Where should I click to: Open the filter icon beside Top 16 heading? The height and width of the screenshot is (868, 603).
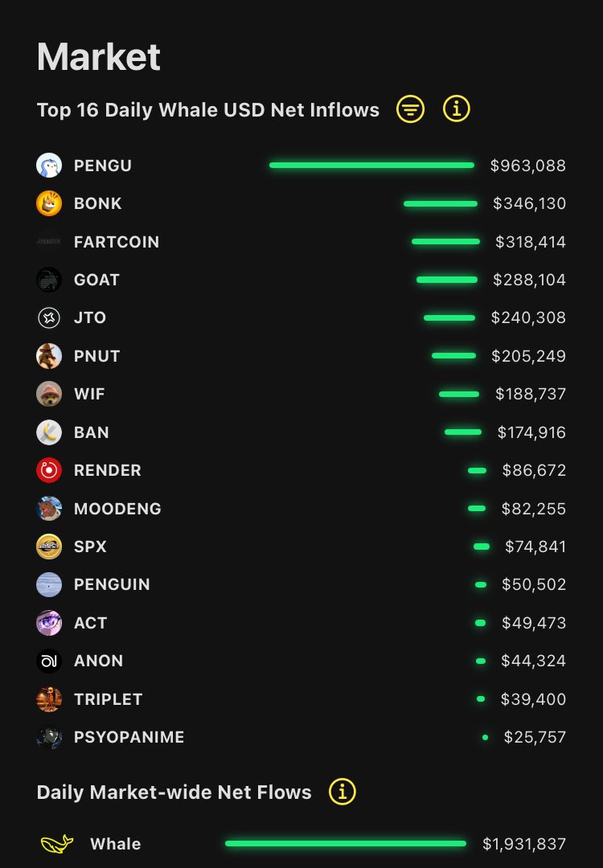(x=410, y=109)
